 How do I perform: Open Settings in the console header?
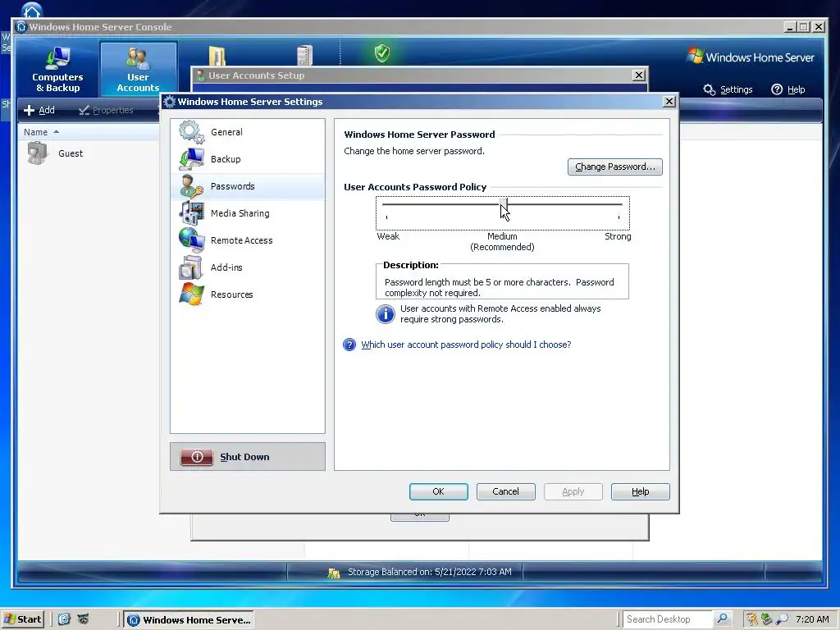click(736, 89)
